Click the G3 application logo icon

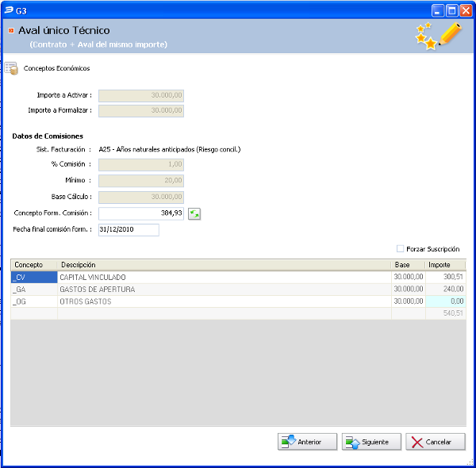coord(9,10)
